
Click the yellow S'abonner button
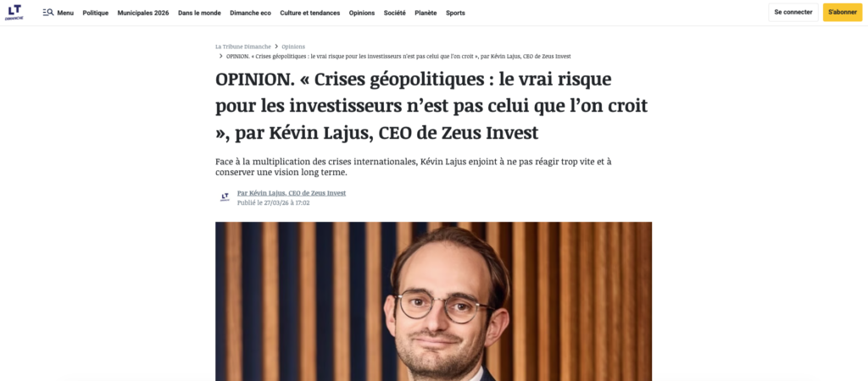[x=843, y=12]
